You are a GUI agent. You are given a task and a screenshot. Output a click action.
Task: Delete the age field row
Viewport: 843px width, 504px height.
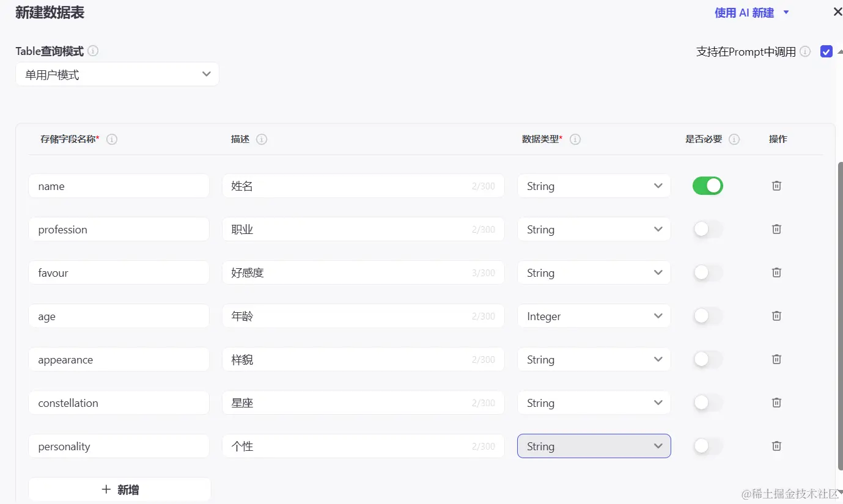coord(776,316)
